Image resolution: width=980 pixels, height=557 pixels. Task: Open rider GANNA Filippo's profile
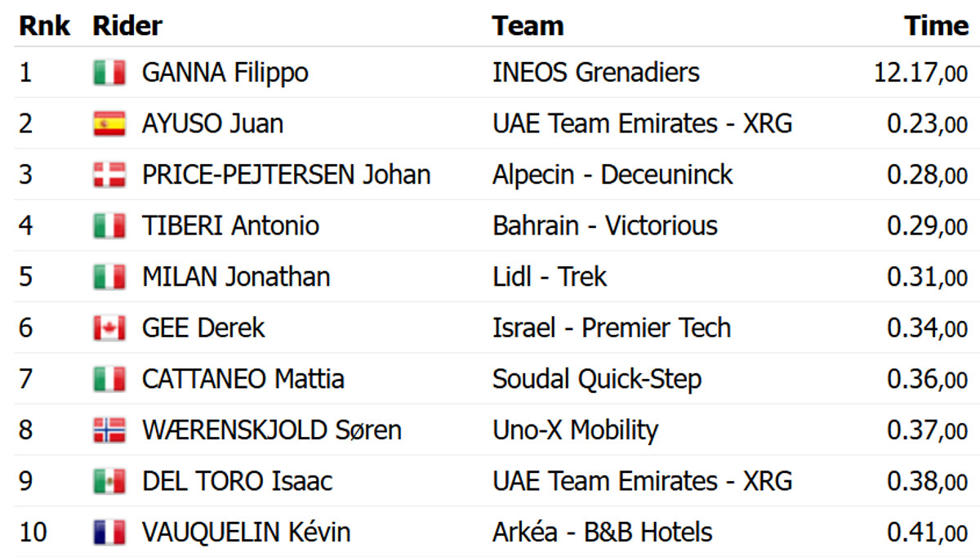(225, 73)
